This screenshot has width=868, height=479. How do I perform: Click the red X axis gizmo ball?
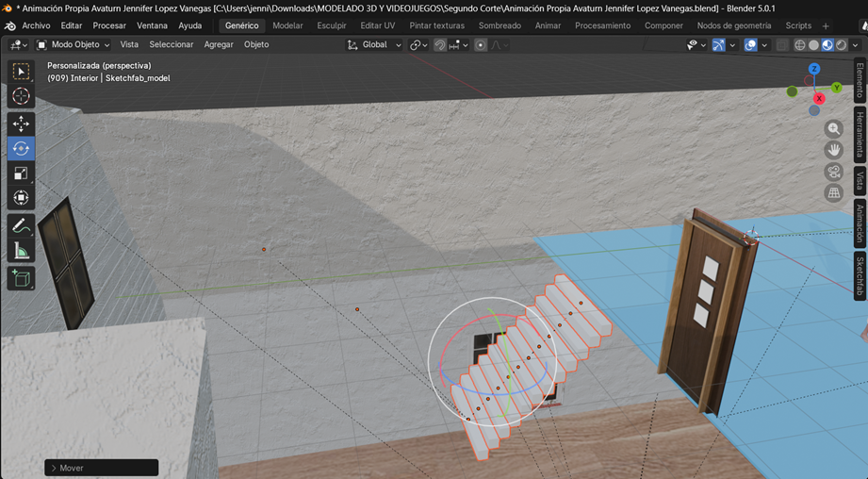(x=819, y=98)
